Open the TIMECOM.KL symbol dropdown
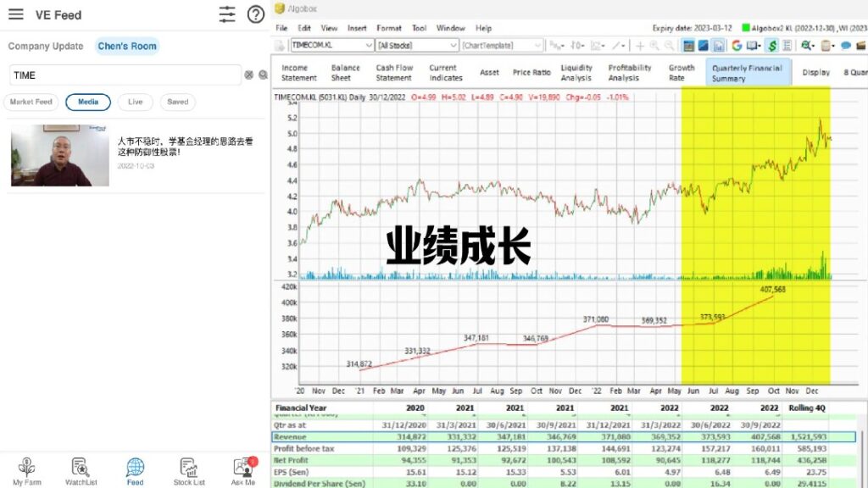Screen dimensions: 868x488 click(x=369, y=46)
